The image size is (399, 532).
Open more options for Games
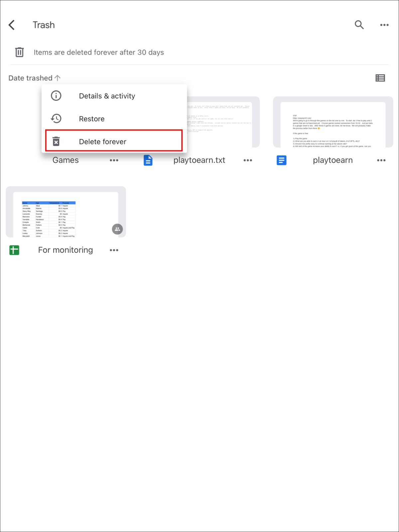(x=114, y=160)
